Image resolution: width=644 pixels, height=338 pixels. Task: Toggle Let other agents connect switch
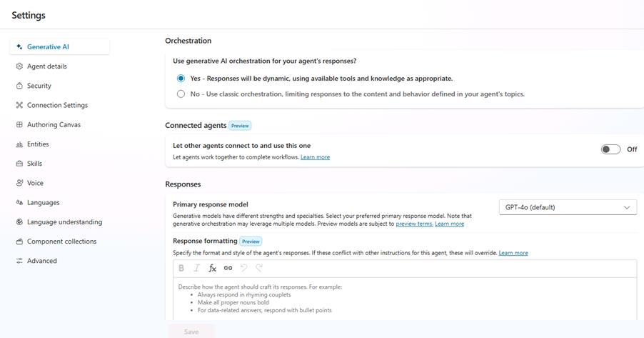tap(610, 149)
